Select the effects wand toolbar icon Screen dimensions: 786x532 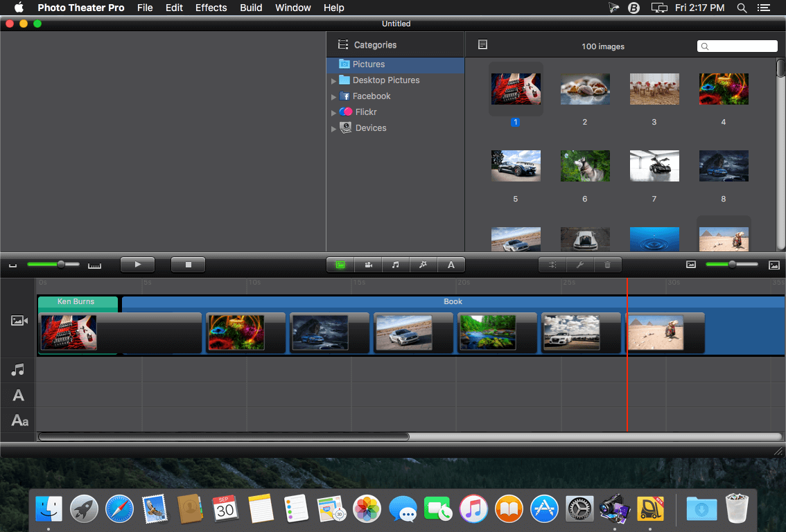[423, 265]
